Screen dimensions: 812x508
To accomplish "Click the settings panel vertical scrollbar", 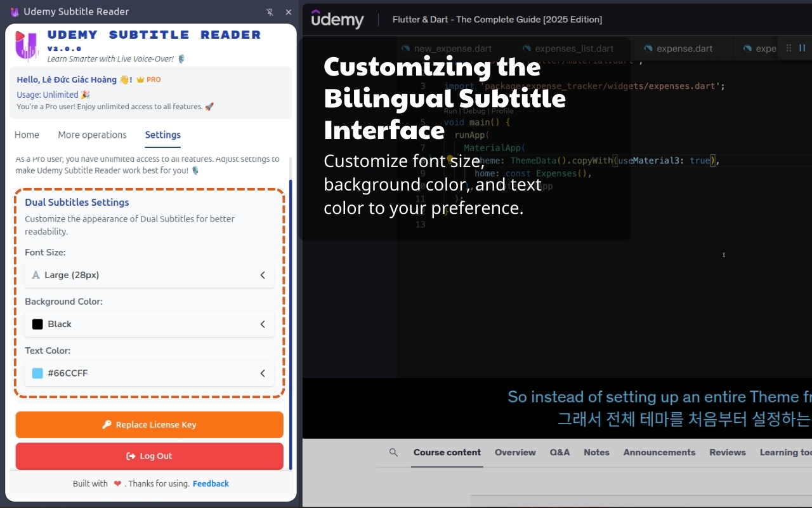I will click(291, 317).
